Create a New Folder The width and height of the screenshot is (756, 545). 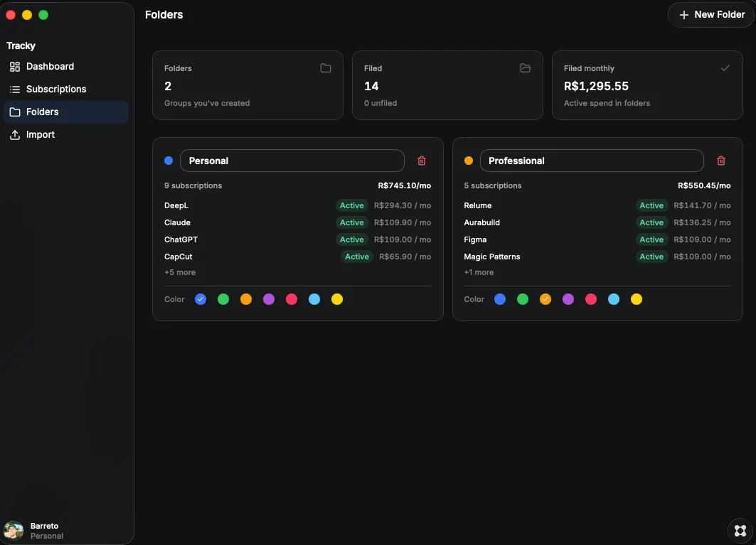711,15
